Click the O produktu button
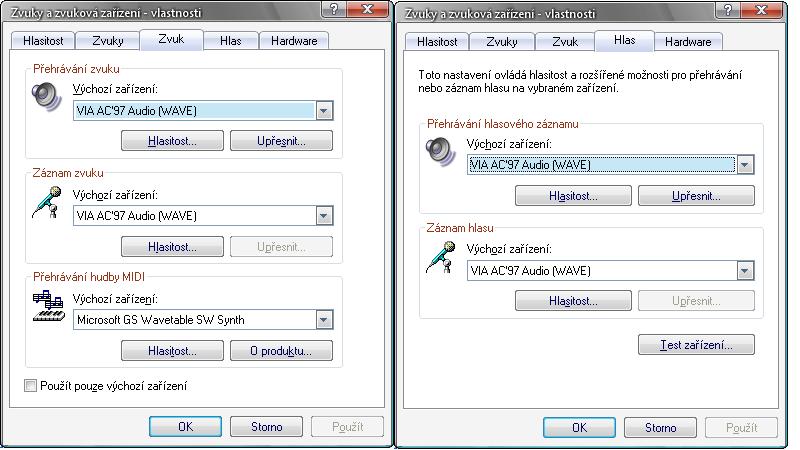This screenshot has height=450, width=800. click(281, 350)
